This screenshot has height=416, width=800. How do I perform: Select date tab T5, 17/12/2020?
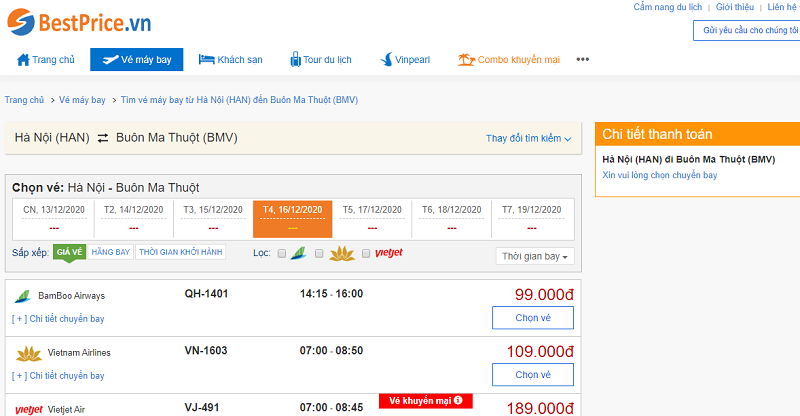[x=372, y=218]
